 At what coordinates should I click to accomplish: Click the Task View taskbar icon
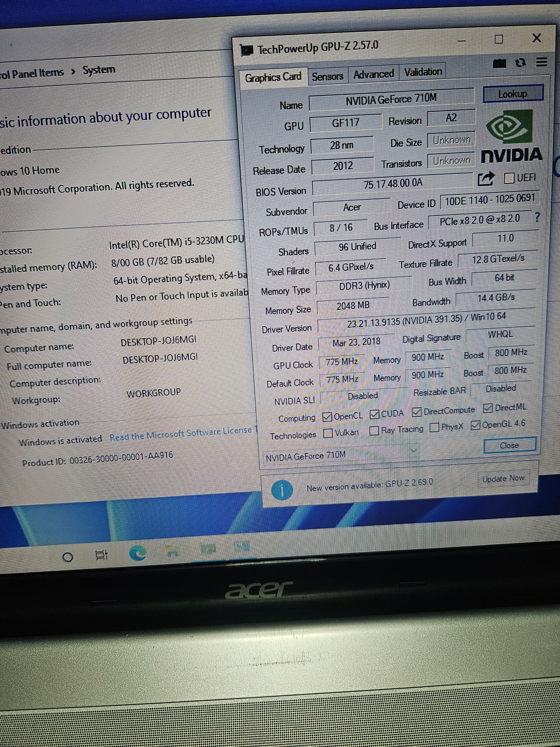pyautogui.click(x=101, y=555)
